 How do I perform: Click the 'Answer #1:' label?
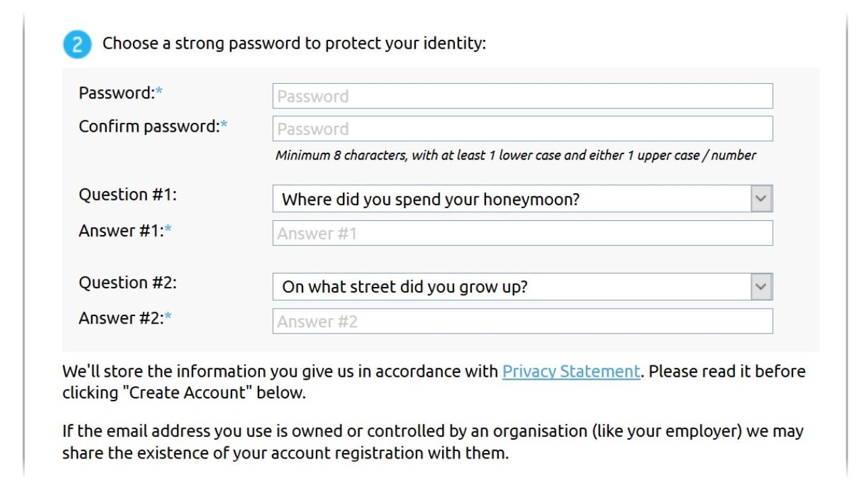pyautogui.click(x=126, y=230)
